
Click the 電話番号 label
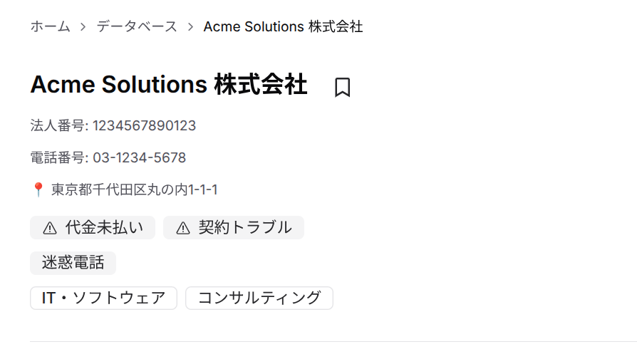click(58, 157)
